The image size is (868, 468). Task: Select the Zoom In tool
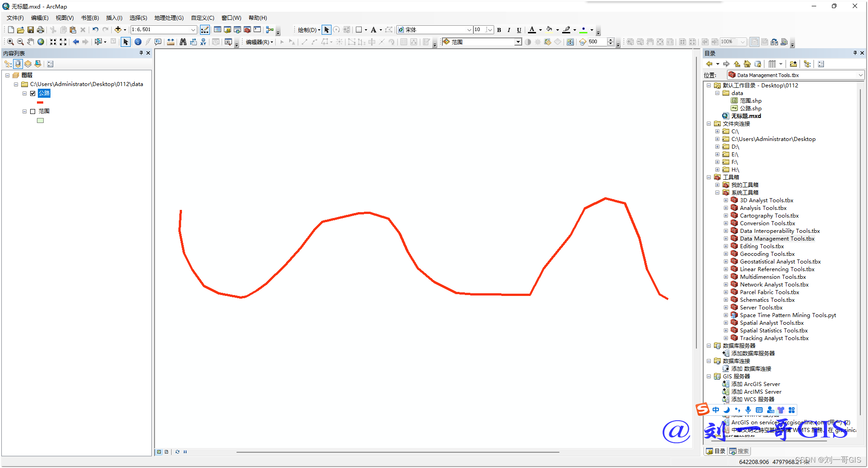pos(10,42)
